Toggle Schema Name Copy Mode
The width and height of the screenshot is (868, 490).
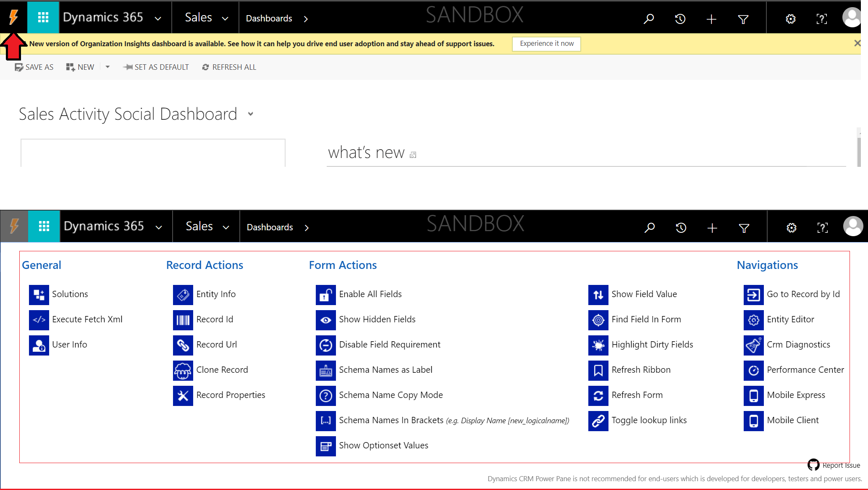[x=391, y=395]
